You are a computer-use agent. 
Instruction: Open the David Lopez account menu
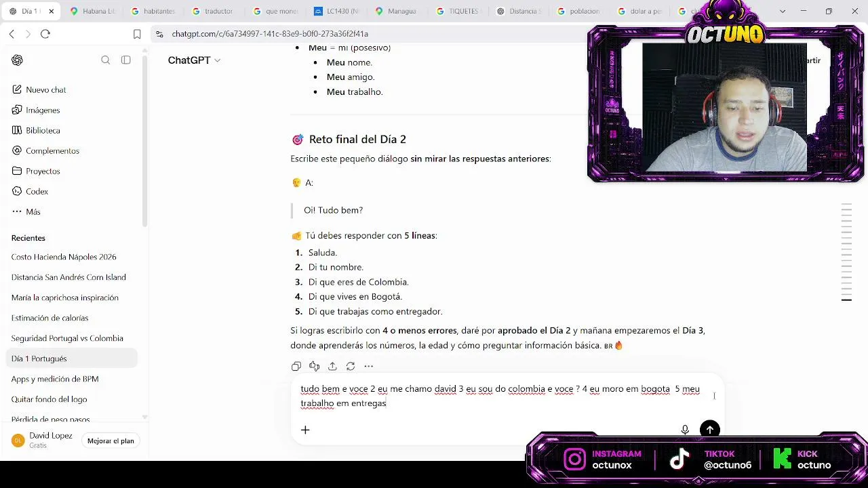click(44, 441)
